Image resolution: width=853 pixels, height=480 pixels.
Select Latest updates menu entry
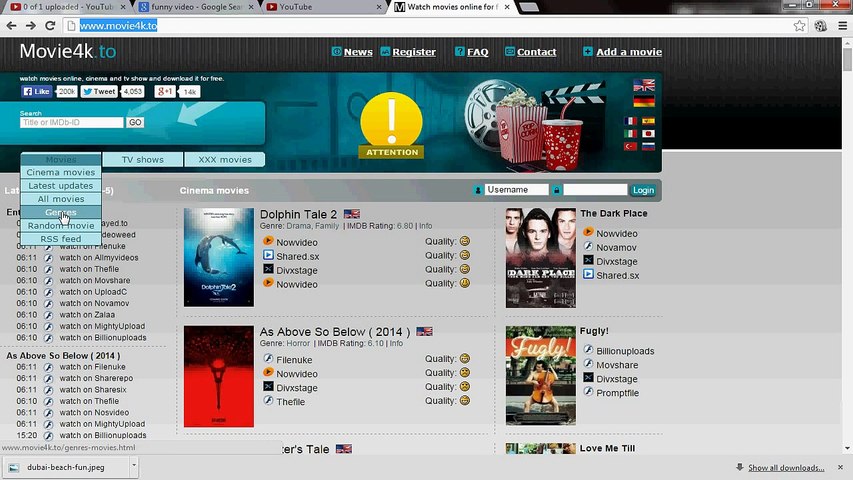tap(61, 186)
